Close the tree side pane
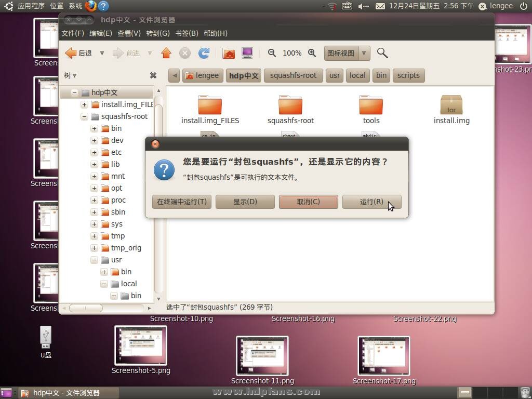 click(153, 75)
